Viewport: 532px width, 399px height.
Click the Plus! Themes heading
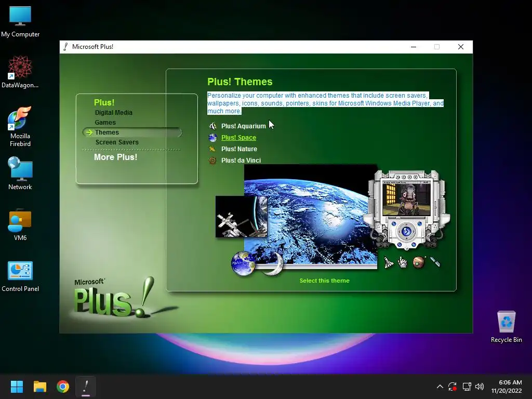click(x=240, y=82)
